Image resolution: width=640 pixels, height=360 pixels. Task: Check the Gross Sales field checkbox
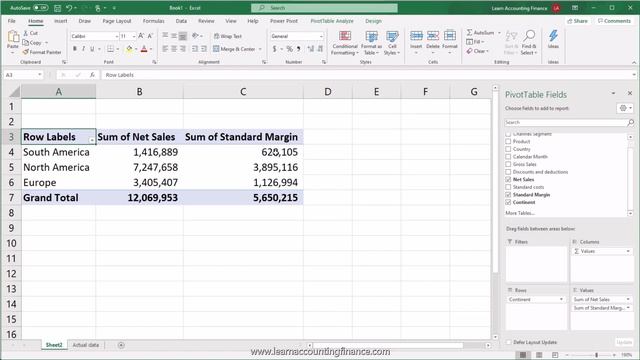pos(508,164)
